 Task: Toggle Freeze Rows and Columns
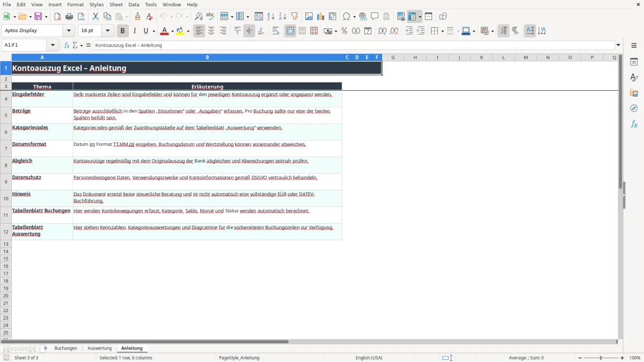[412, 17]
